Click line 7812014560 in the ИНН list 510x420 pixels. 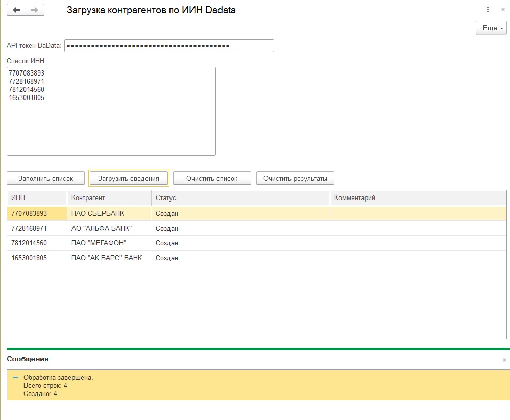click(27, 89)
